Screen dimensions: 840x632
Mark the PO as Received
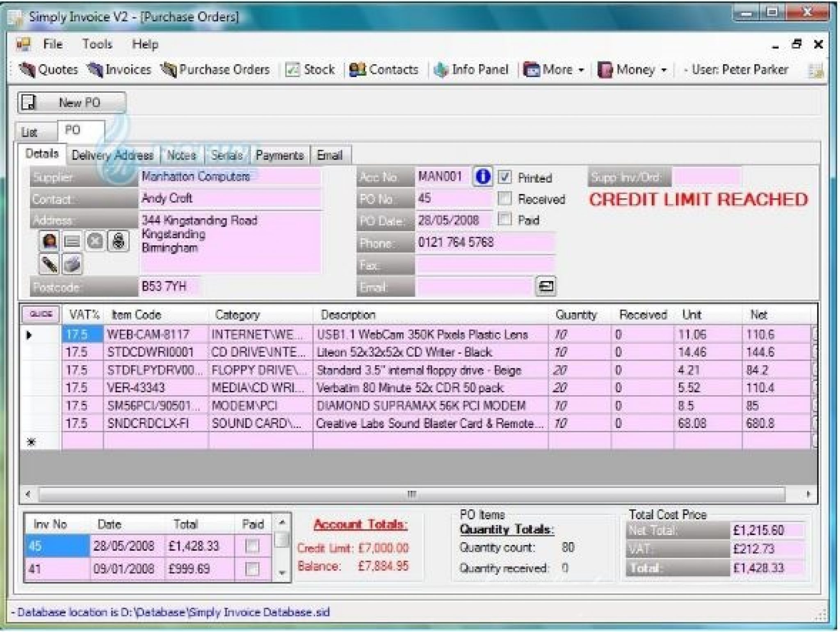(x=504, y=199)
